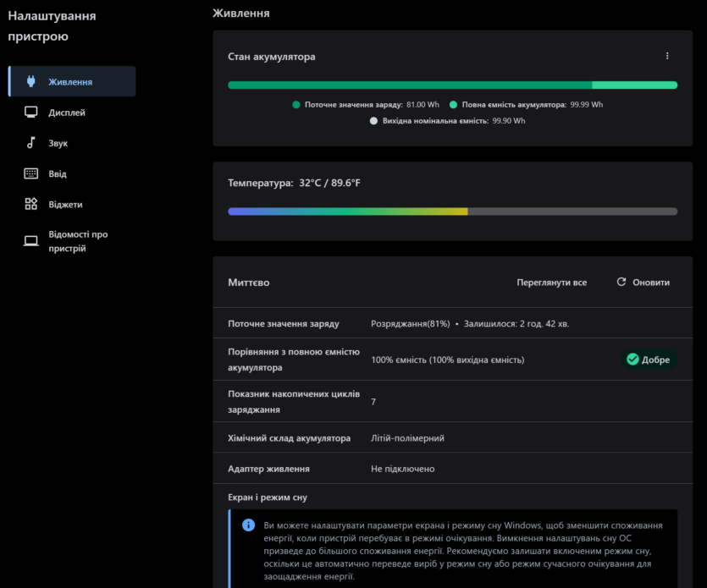Click the plug icon beside Живлення

coord(30,81)
